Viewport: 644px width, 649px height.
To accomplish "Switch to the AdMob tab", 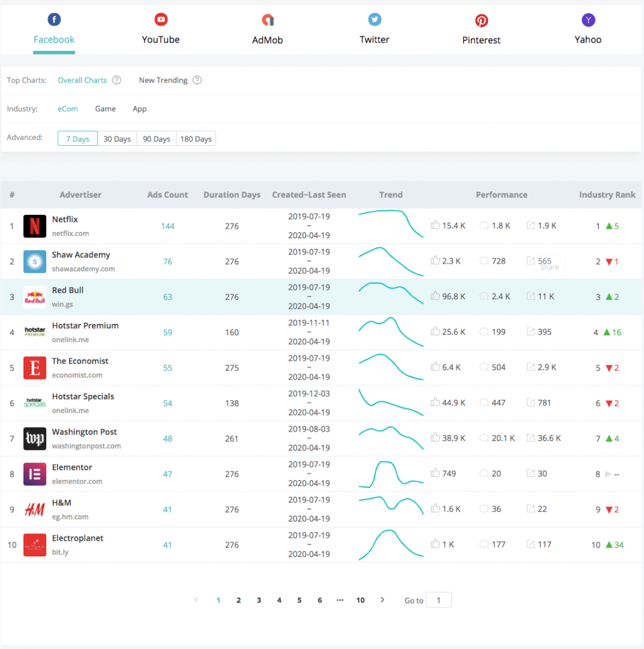I will [x=267, y=40].
